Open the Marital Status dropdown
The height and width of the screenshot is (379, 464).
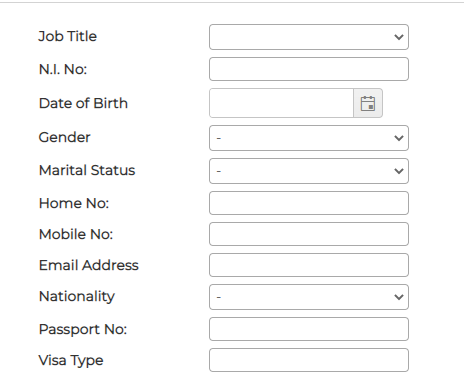309,171
